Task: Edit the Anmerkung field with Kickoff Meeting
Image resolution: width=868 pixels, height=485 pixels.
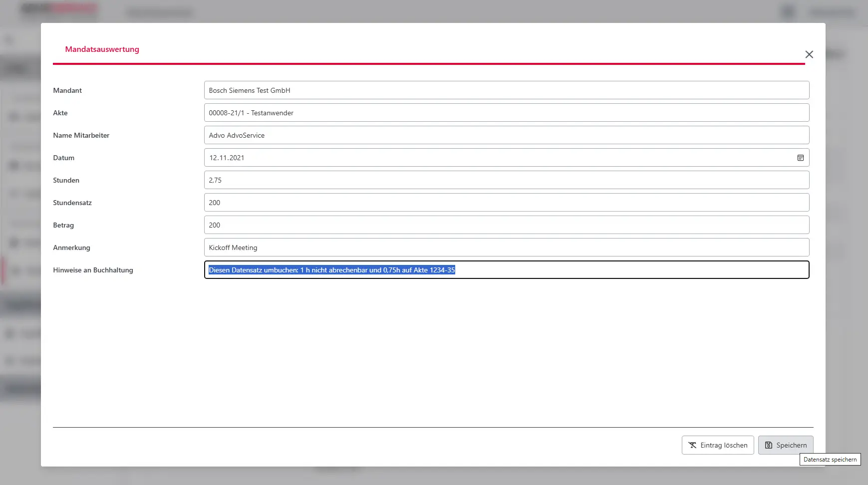Action: [x=506, y=247]
